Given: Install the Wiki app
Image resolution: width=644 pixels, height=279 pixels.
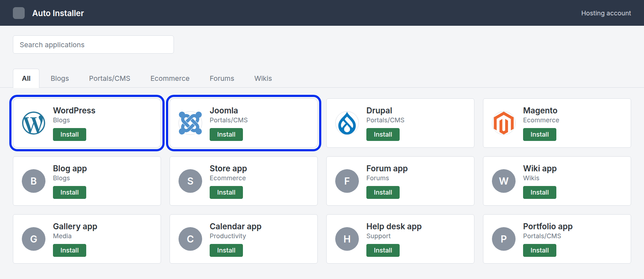Looking at the screenshot, I should tap(540, 192).
